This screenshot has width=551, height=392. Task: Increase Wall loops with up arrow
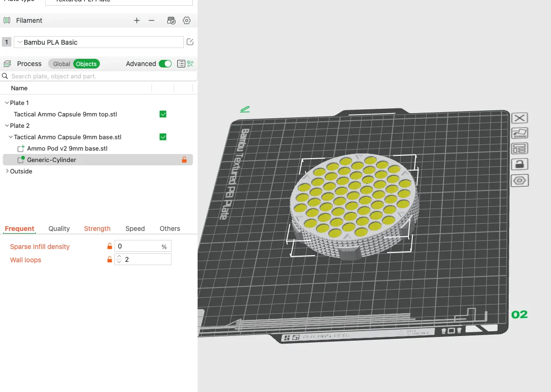(x=119, y=257)
